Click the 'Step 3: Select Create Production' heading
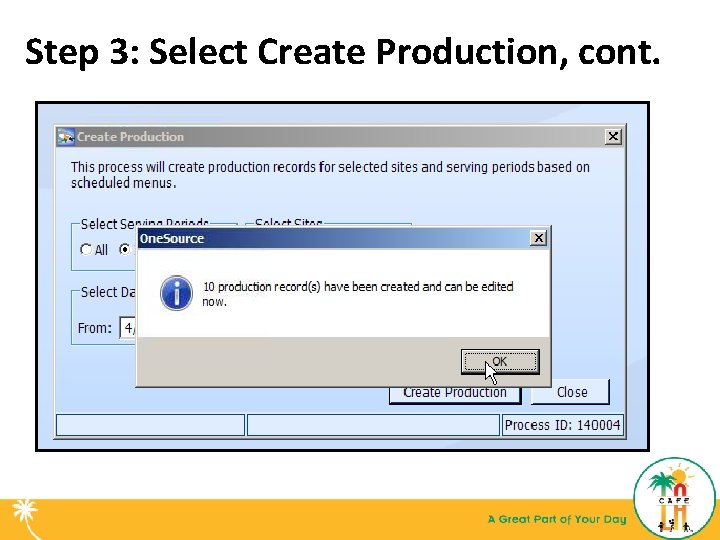 tap(342, 51)
